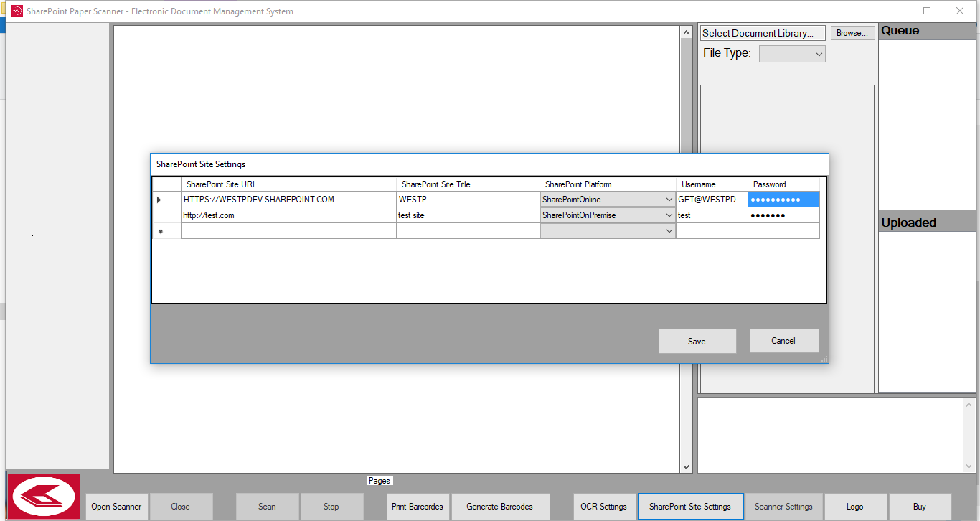The height and width of the screenshot is (521, 980).
Task: Minimize the SharePoint Paper Scanner window
Action: tap(894, 11)
